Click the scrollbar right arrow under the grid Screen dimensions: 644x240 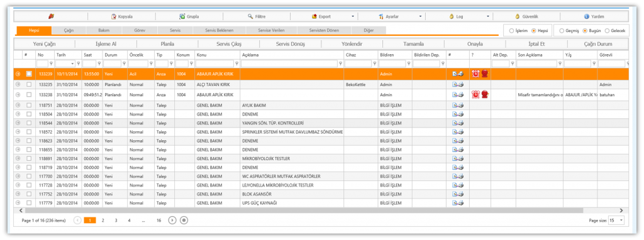(621, 210)
